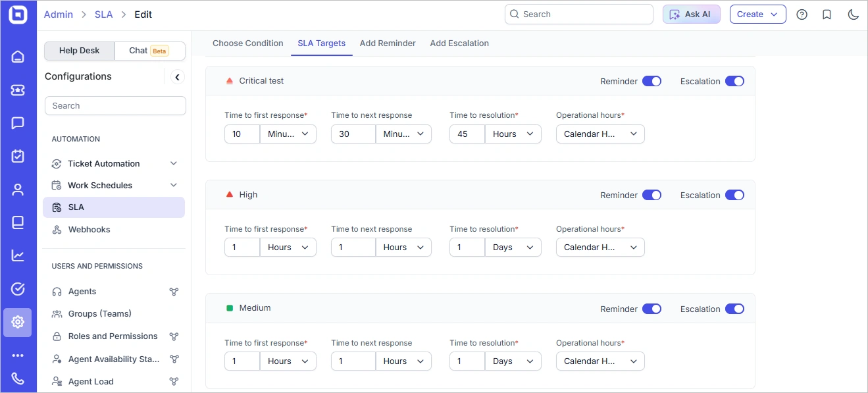Open High first response Hours dropdown
Screen dimensions: 868x393
pos(288,248)
